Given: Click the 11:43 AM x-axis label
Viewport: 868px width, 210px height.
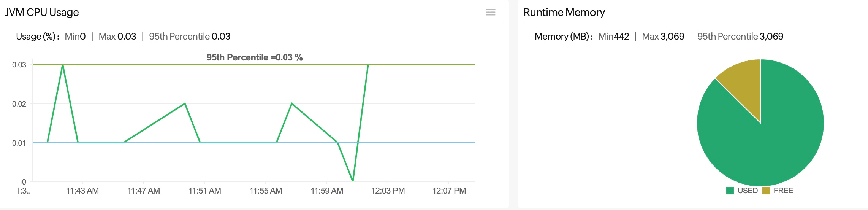Looking at the screenshot, I should (82, 191).
